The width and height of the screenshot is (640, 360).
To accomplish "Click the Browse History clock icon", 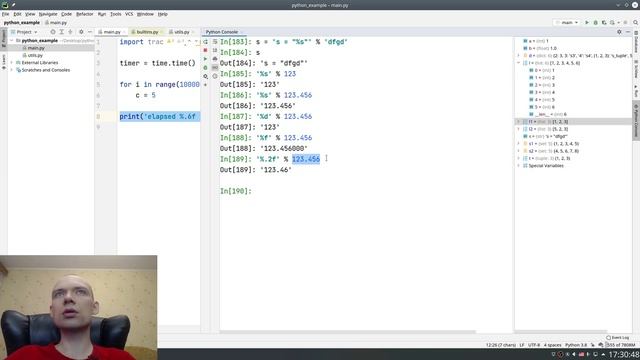I will point(215,76).
